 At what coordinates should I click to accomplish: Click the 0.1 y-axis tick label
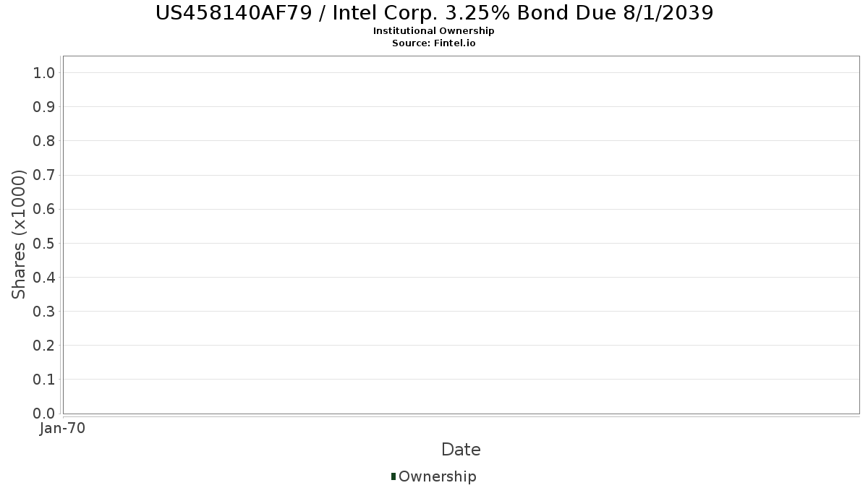coord(44,380)
